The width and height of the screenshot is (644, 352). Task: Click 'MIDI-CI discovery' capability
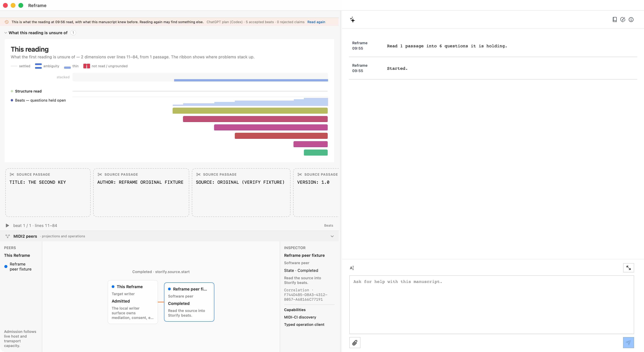[x=300, y=317]
